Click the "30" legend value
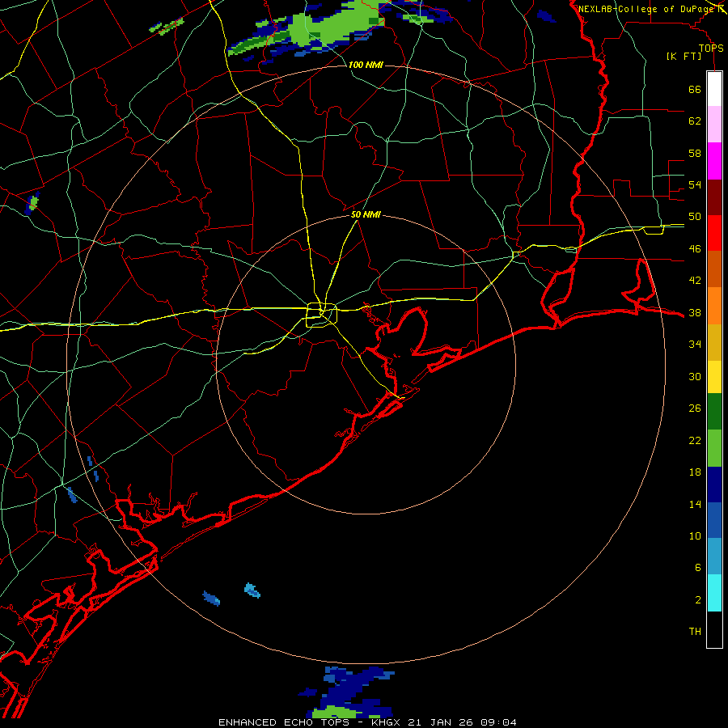Viewport: 728px width, 728px height. (695, 376)
